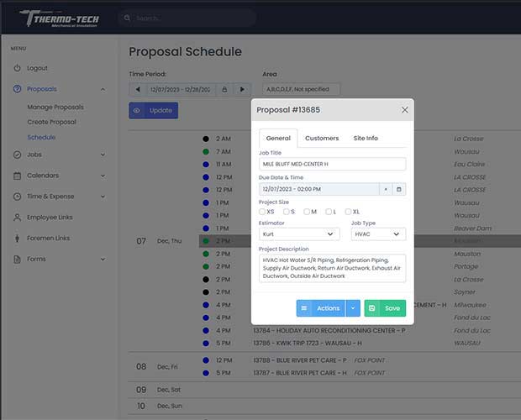Click the Due Date & Time field
The width and height of the screenshot is (521, 420).
(319, 189)
